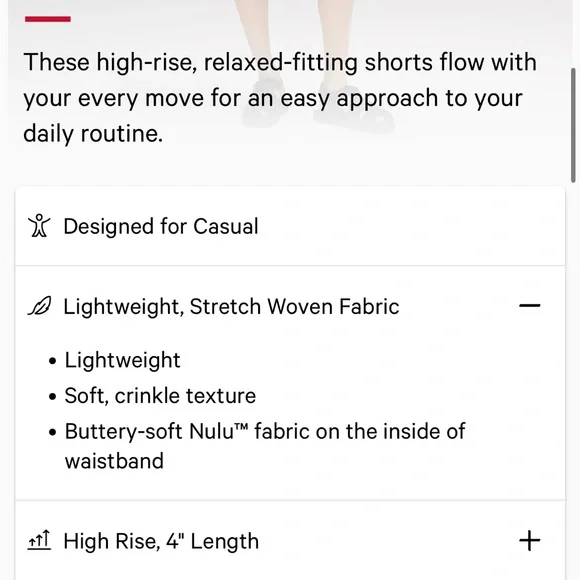
Task: Click the person icon beside Designed for Casual
Action: coord(39,226)
